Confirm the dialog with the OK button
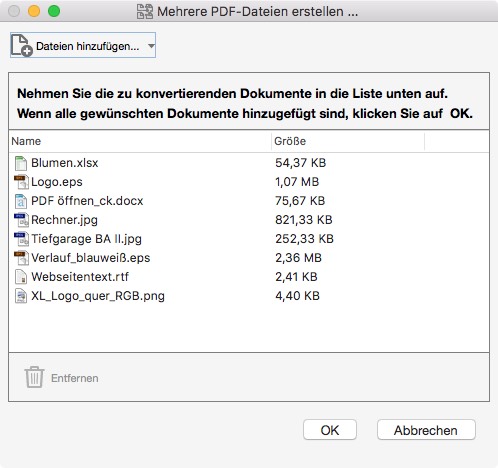Viewport: 498px width, 468px height. point(330,430)
